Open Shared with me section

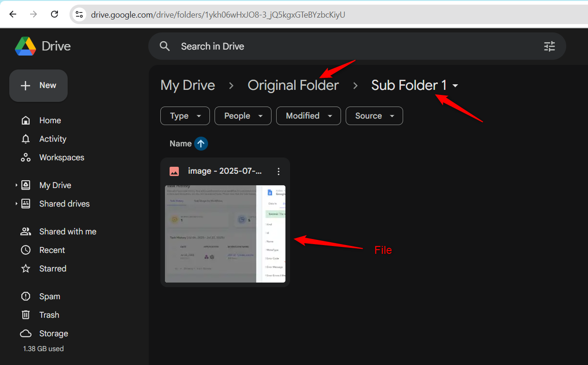(58, 232)
